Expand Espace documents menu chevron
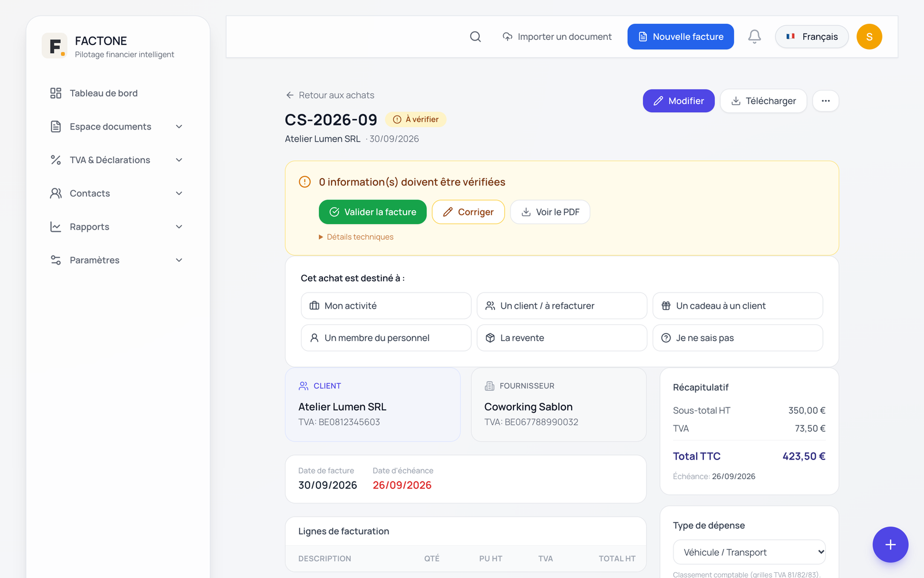The width and height of the screenshot is (924, 578). 179,127
